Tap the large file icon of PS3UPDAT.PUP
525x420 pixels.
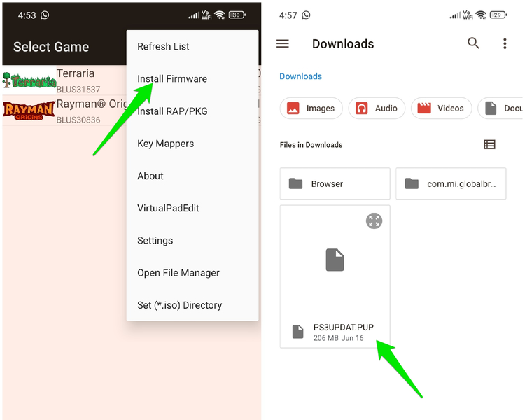click(x=335, y=260)
